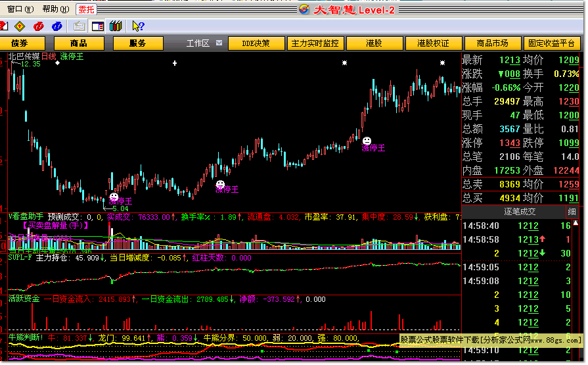This screenshot has width=588, height=365.
Task: Click the smiley face marker in the chart's middle
Action: tap(220, 184)
